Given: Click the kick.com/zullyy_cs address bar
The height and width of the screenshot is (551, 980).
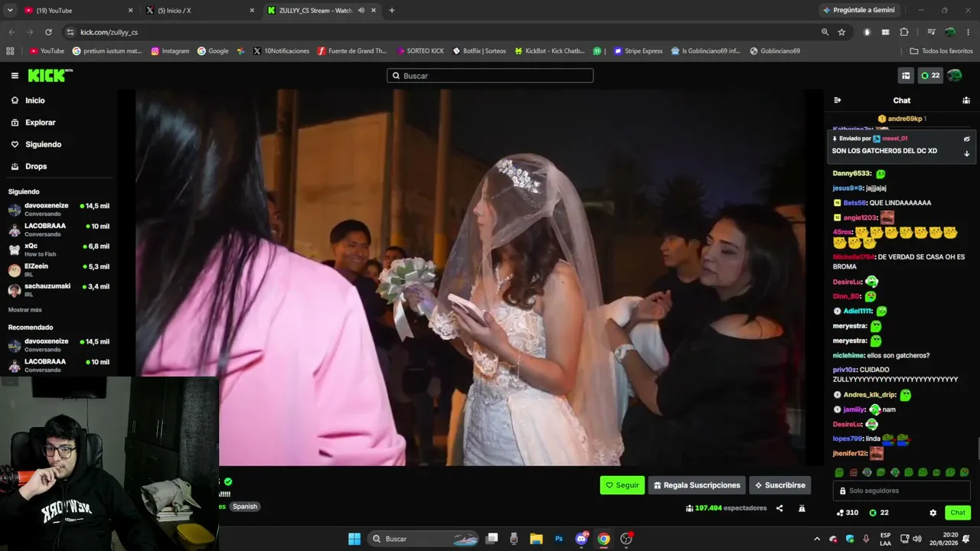Looking at the screenshot, I should 444,32.
